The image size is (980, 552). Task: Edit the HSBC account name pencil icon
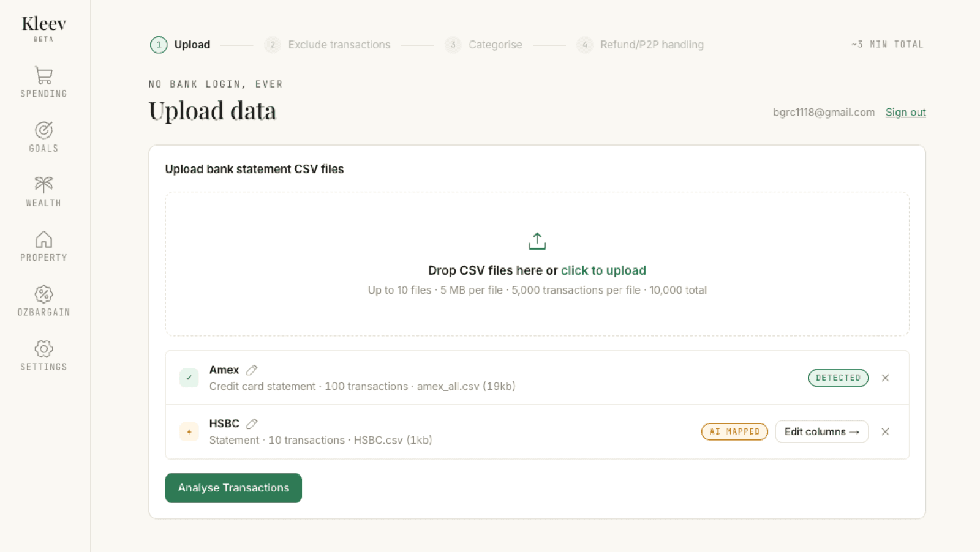coord(252,423)
